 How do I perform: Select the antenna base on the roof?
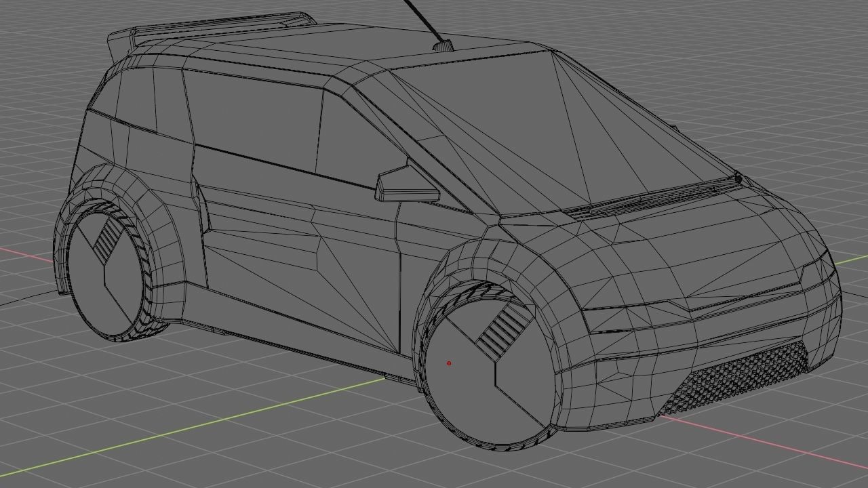point(443,46)
